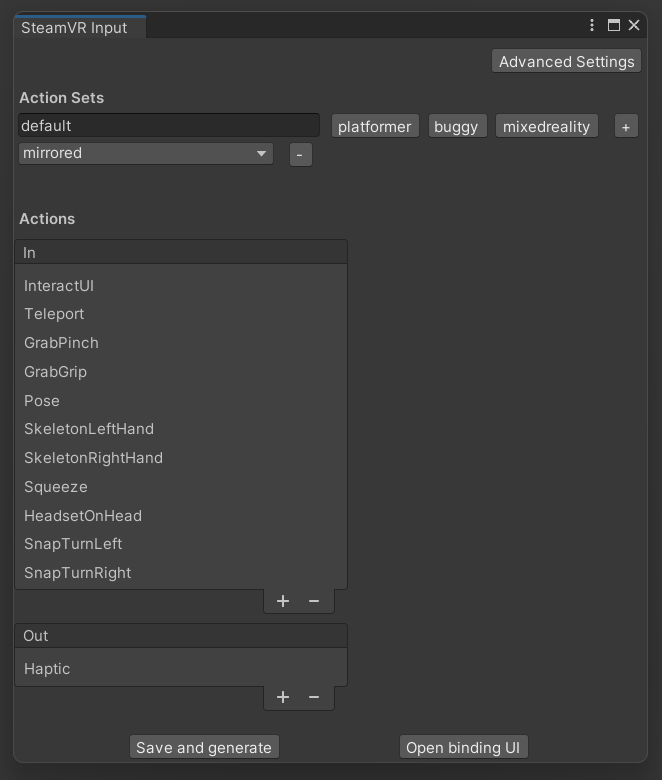Select the SkeletonLeftHand action

click(181, 429)
